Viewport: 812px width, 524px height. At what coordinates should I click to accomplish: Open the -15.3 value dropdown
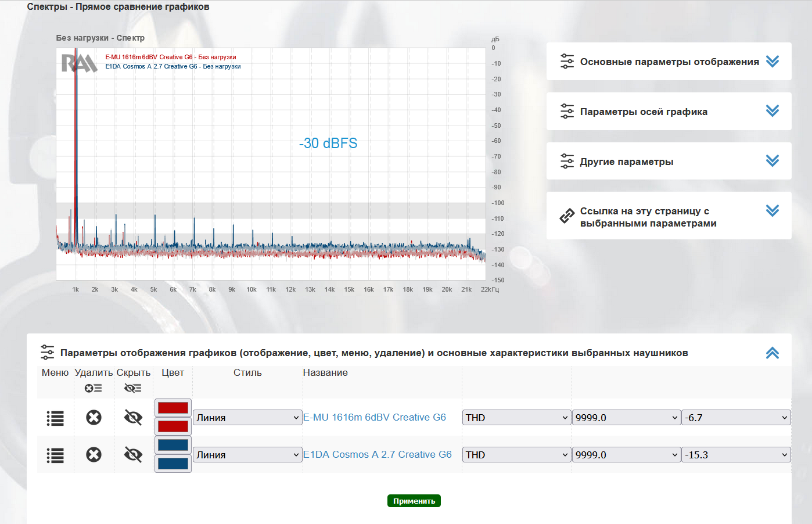click(736, 455)
